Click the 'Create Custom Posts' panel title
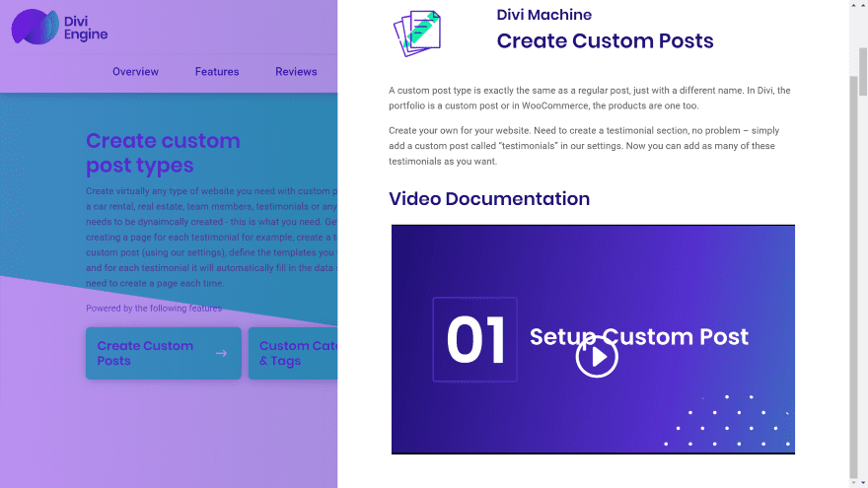The height and width of the screenshot is (488, 868). (605, 41)
